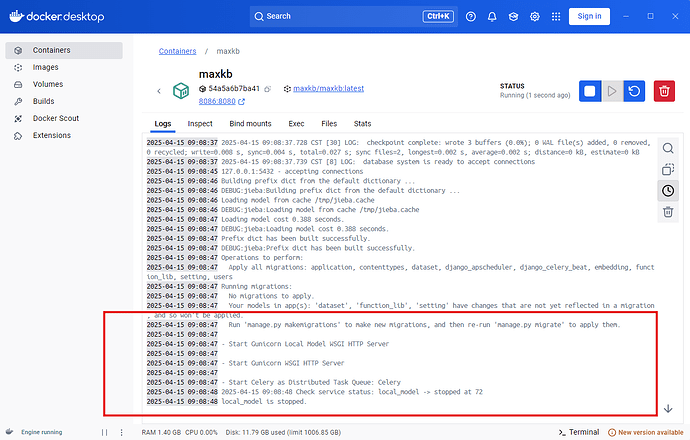Jump to bottom of logs arrow
The image size is (690, 440).
[x=668, y=409]
